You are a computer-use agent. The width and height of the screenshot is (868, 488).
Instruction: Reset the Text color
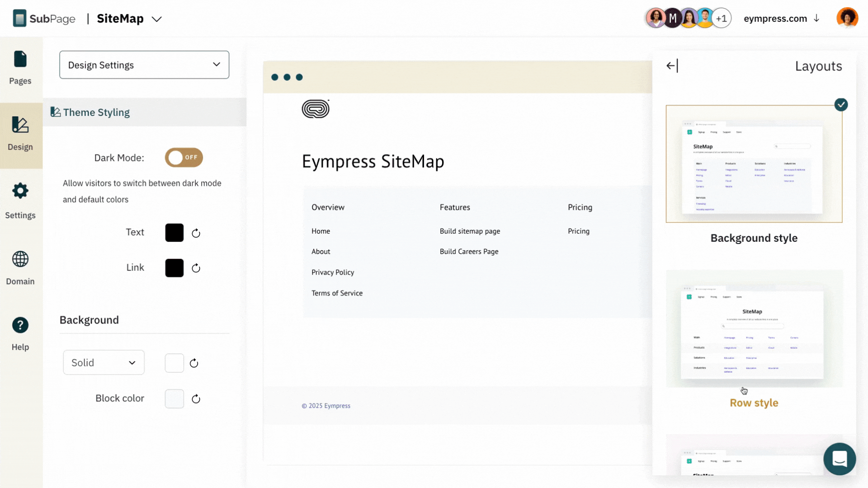point(196,233)
